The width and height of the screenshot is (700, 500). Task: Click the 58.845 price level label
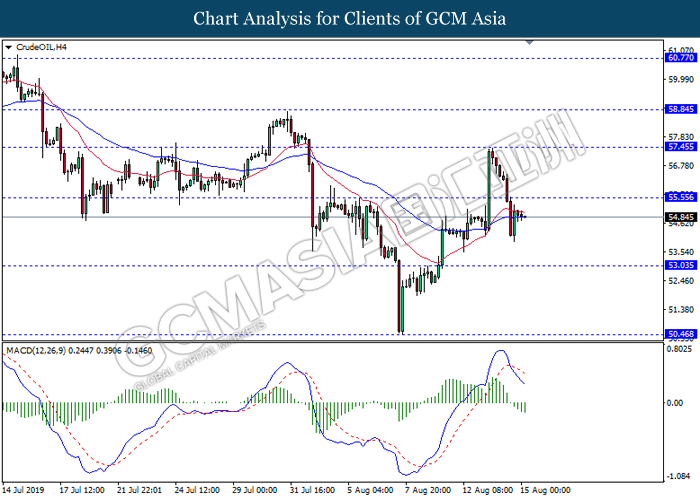[680, 109]
